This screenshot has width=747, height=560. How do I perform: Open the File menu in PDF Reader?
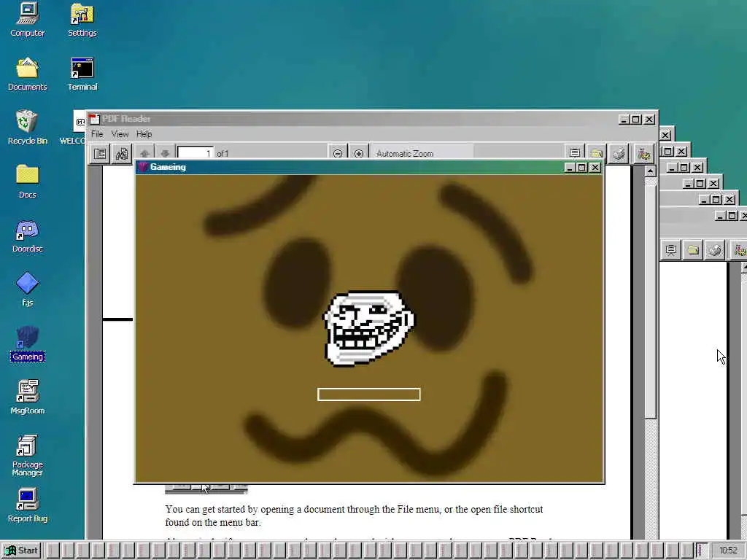tap(97, 134)
